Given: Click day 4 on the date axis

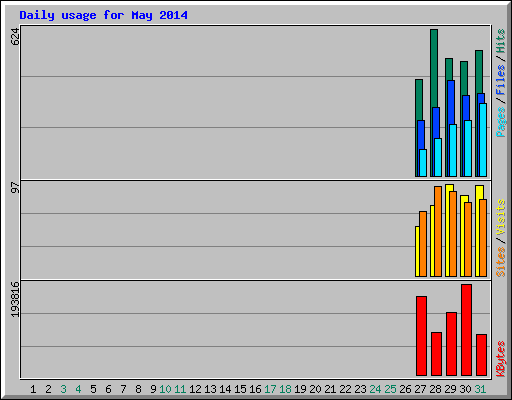Looking at the screenshot, I should click(x=78, y=389).
